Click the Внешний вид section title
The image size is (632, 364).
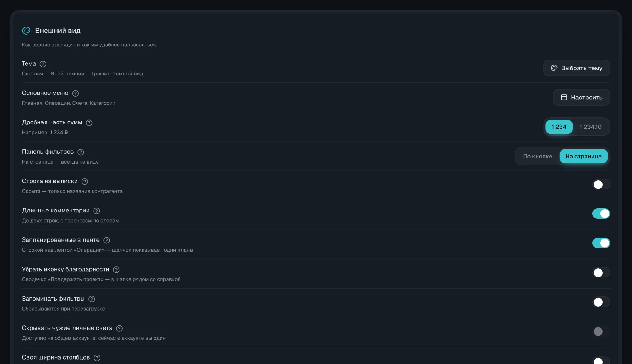(58, 31)
